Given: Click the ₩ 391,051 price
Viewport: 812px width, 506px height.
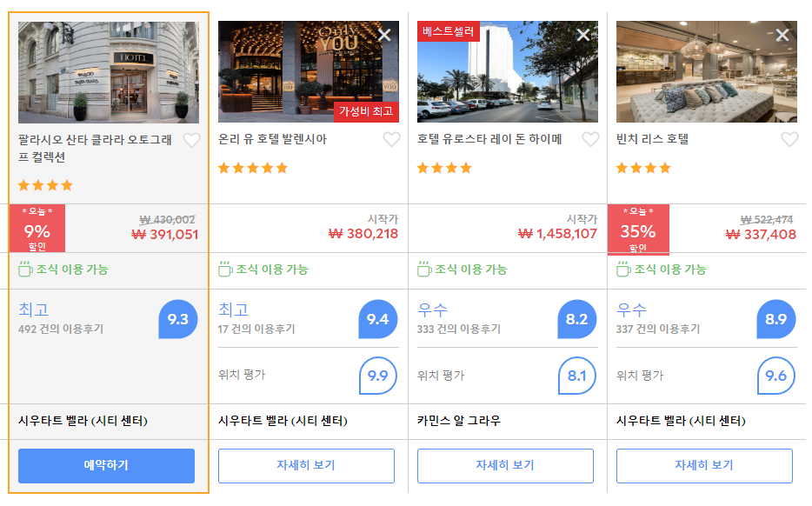Looking at the screenshot, I should click(x=165, y=235).
